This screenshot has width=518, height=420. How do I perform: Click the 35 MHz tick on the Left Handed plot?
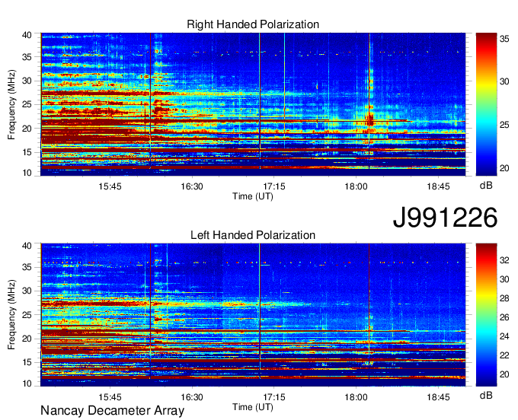(x=27, y=267)
